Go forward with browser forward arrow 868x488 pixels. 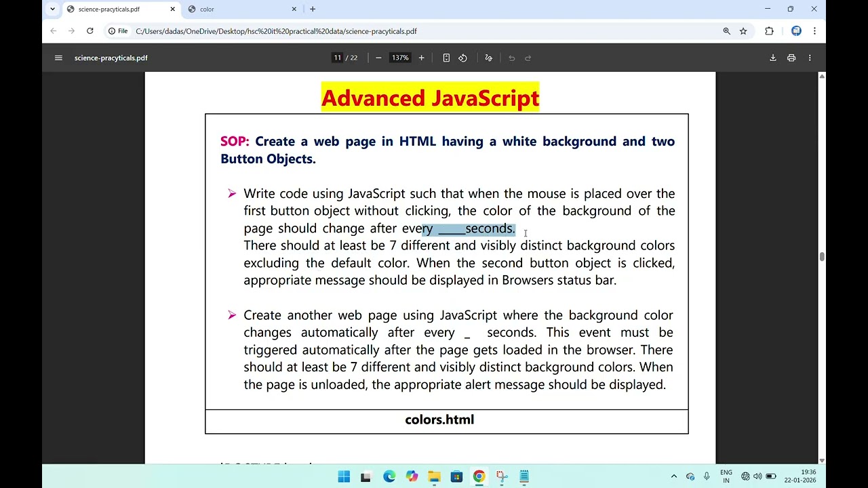71,30
